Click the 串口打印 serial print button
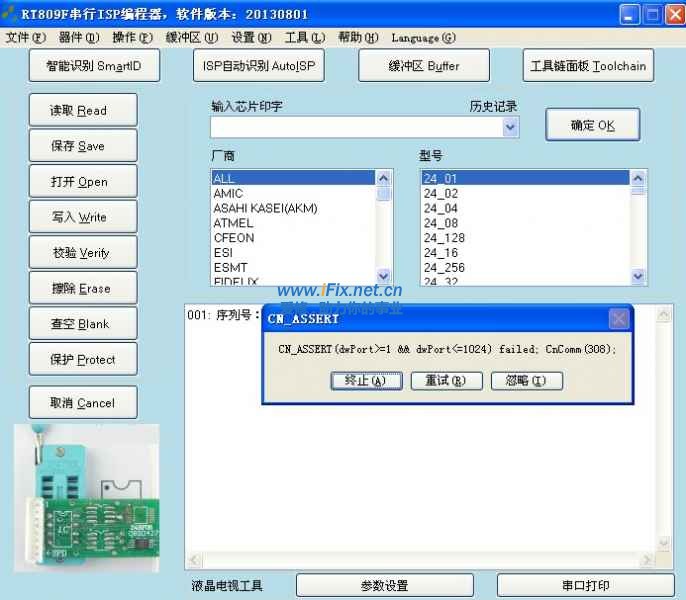 (x=585, y=585)
